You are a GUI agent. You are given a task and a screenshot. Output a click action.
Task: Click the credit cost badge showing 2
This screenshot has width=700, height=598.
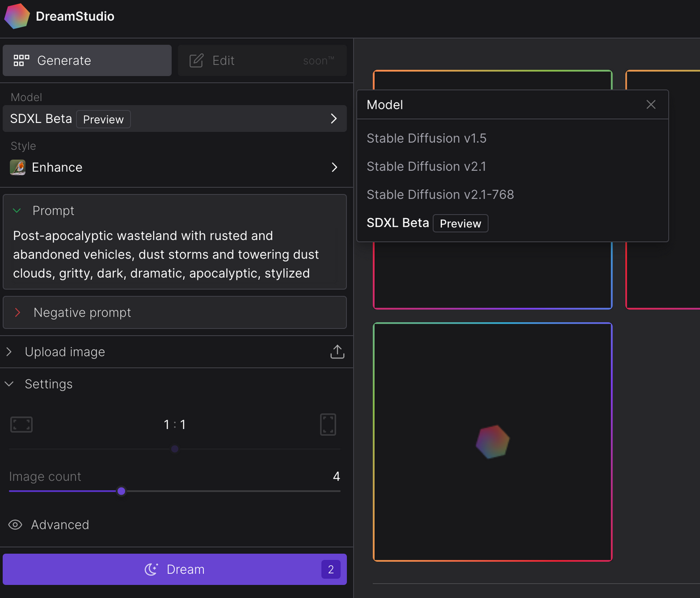coord(331,570)
